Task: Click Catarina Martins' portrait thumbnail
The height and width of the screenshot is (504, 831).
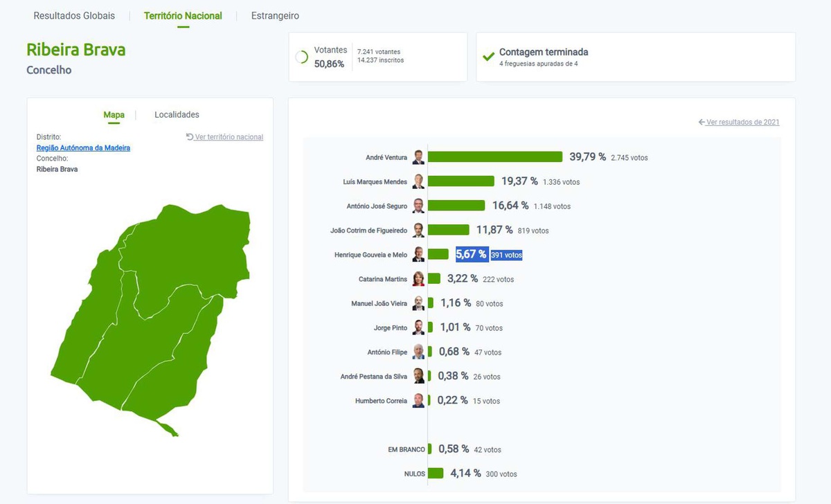Action: [418, 279]
